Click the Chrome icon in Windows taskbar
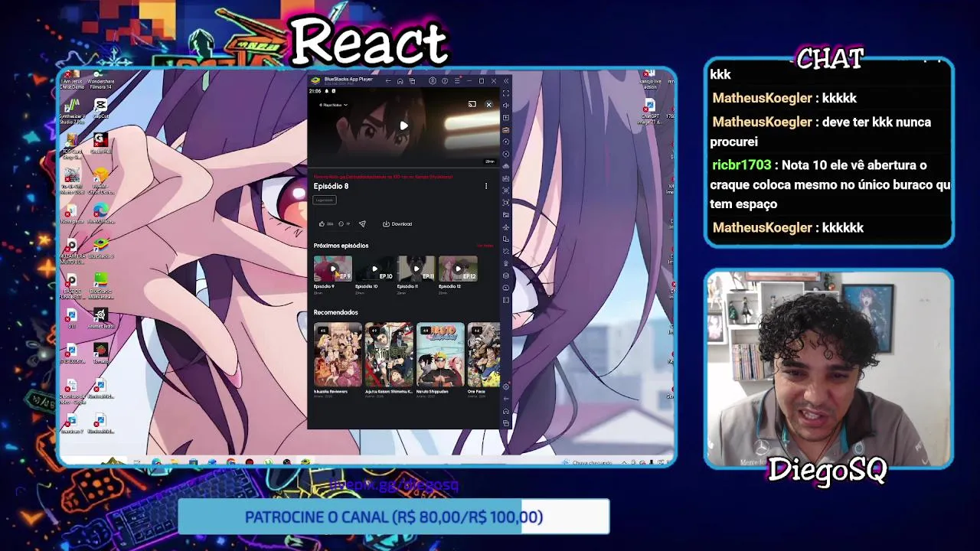This screenshot has height=551, width=980. click(230, 462)
